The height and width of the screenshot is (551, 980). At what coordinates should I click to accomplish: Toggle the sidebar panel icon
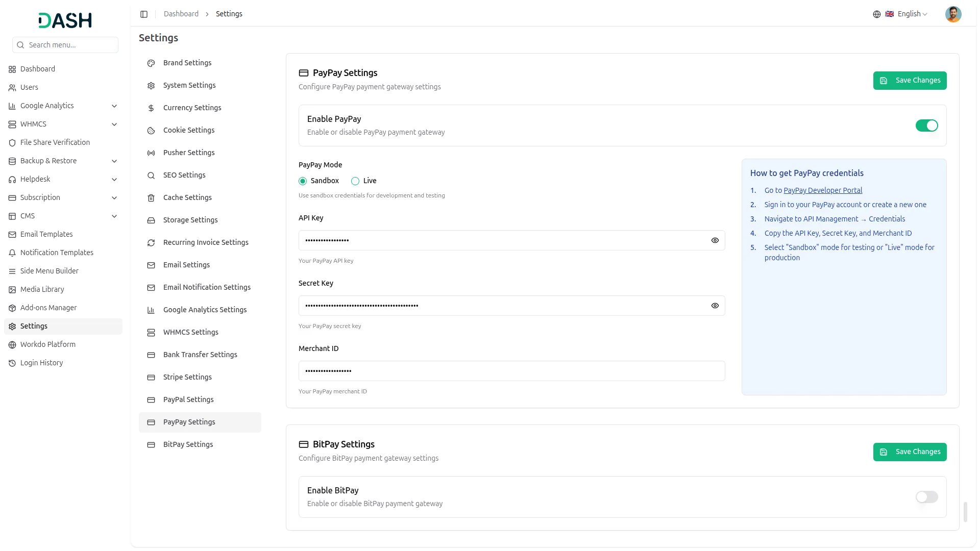[144, 14]
